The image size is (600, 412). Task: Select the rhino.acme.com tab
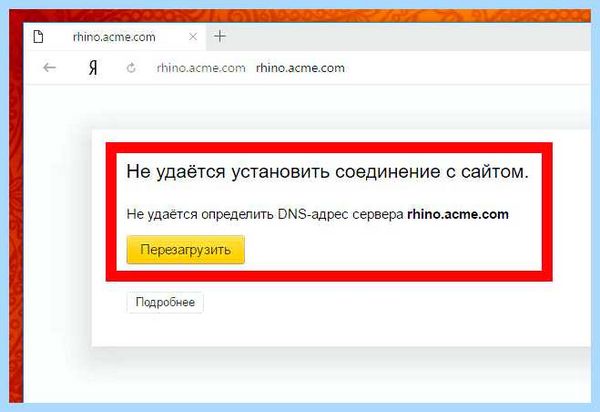click(x=114, y=37)
